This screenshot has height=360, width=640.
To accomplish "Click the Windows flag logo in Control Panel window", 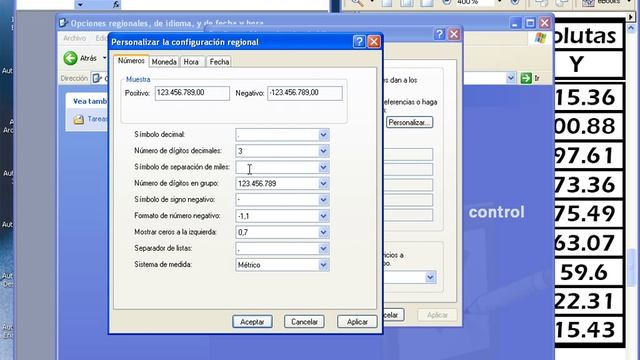I will 540,38.
